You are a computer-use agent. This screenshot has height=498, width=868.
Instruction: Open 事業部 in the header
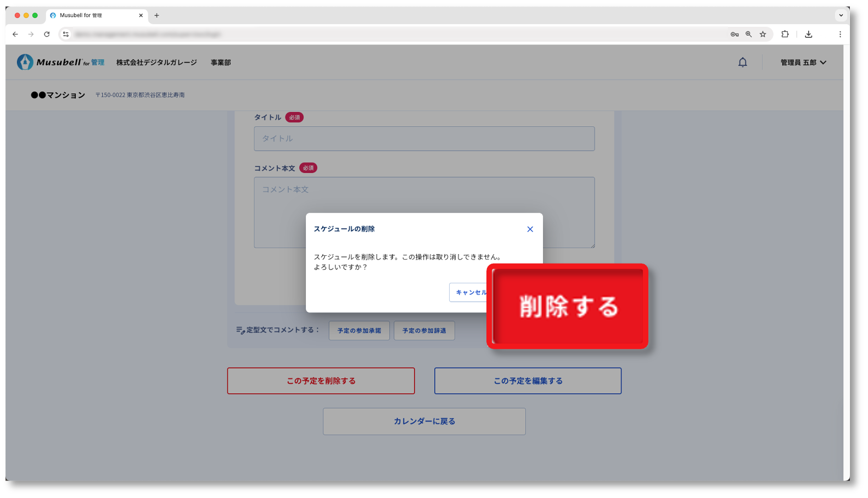pos(221,63)
